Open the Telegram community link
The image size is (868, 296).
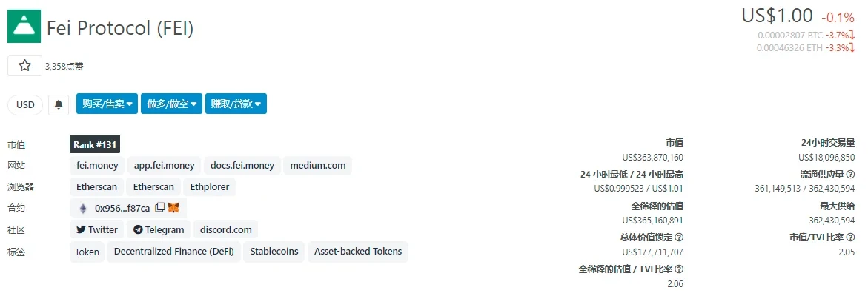[159, 229]
